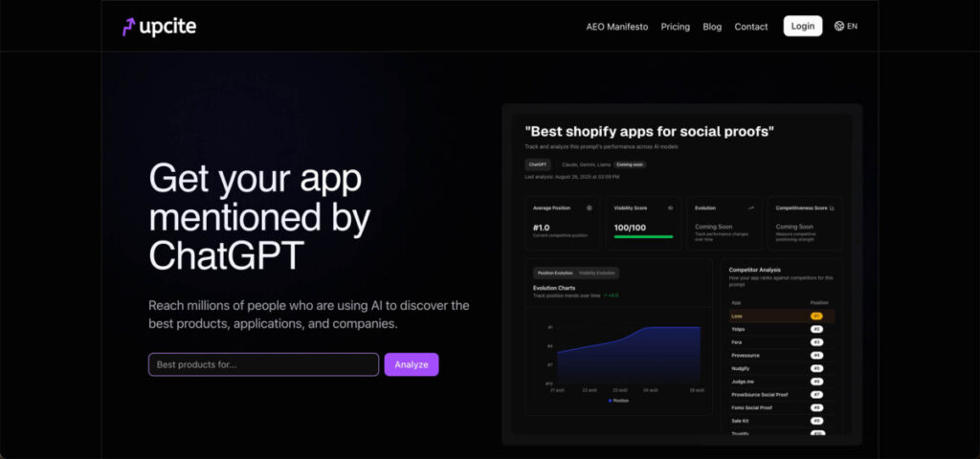Screen dimensions: 980x459
Task: Click the Position column header in competitor table
Action: [819, 303]
